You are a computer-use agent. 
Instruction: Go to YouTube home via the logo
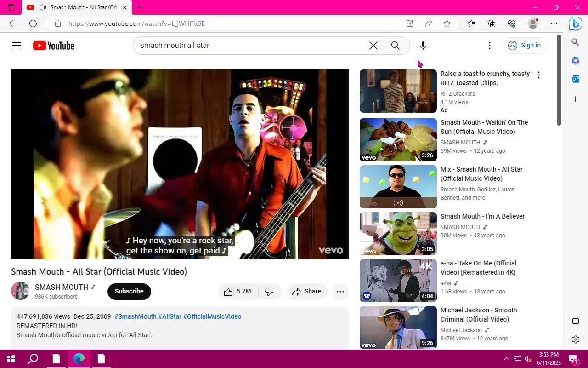(x=54, y=46)
